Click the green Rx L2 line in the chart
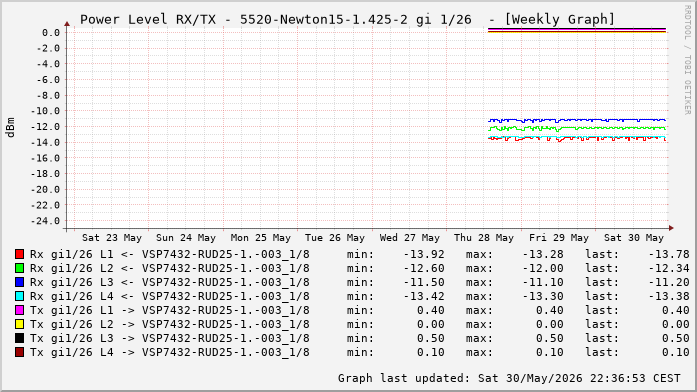The width and height of the screenshot is (697, 392). pyautogui.click(x=577, y=128)
